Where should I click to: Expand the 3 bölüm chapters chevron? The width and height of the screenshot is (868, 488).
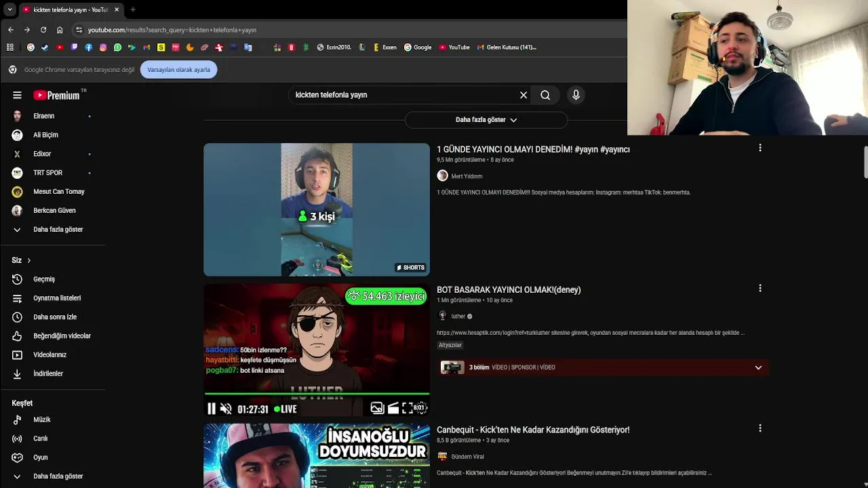(758, 367)
